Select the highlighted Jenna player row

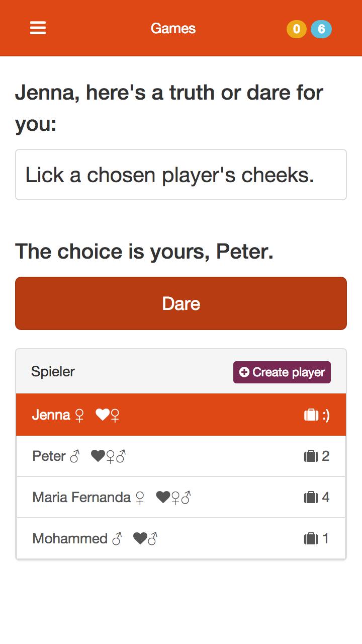(x=181, y=415)
